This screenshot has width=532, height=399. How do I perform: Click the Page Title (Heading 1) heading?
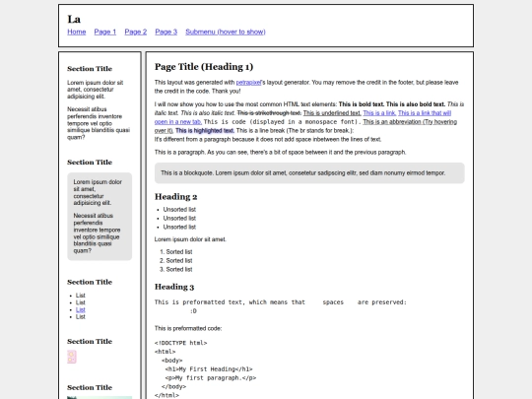click(204, 67)
